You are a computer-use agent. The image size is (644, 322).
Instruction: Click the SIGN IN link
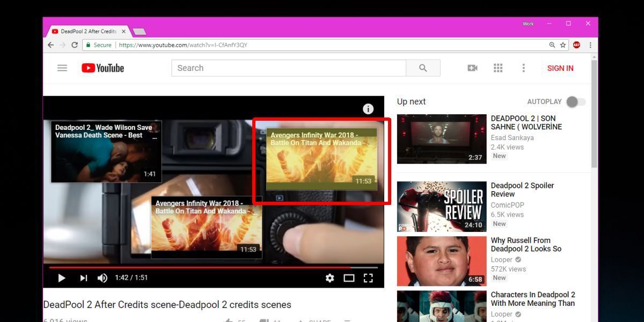point(560,68)
